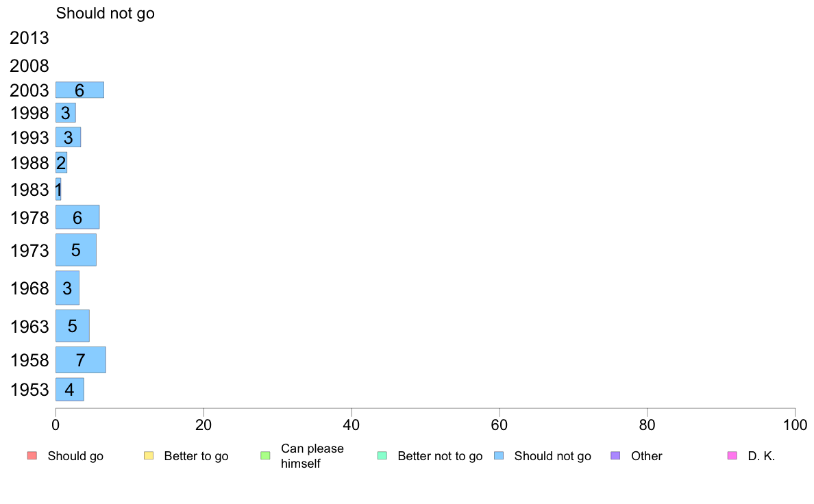Click the red Should go legend swatch
814x504 pixels.
32,456
